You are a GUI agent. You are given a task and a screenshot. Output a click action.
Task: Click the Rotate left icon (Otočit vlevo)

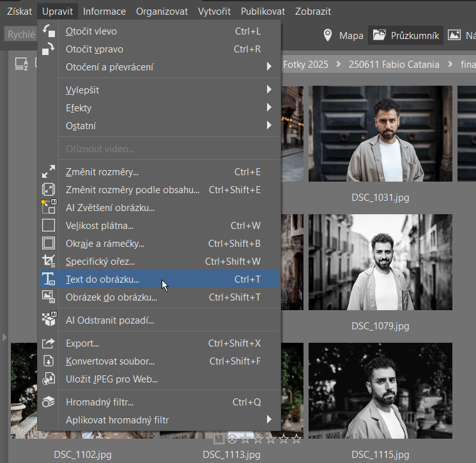click(49, 31)
